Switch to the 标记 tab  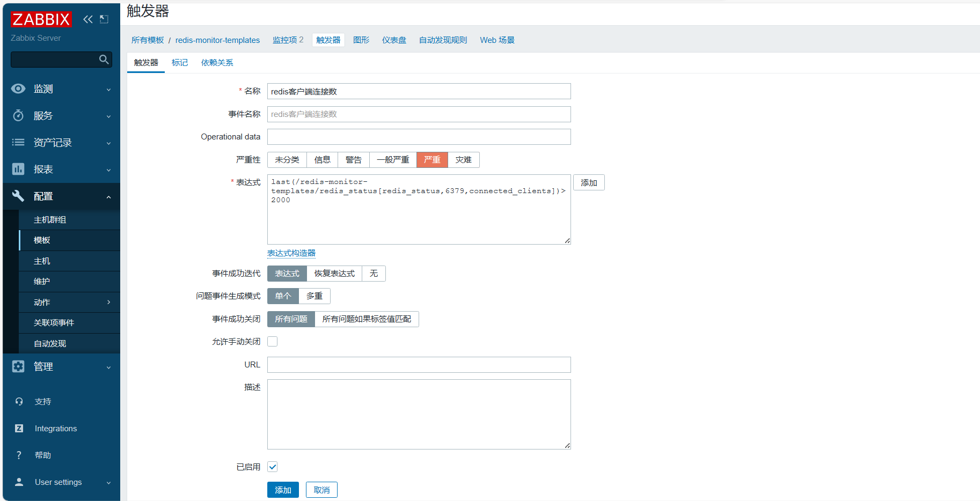point(180,63)
